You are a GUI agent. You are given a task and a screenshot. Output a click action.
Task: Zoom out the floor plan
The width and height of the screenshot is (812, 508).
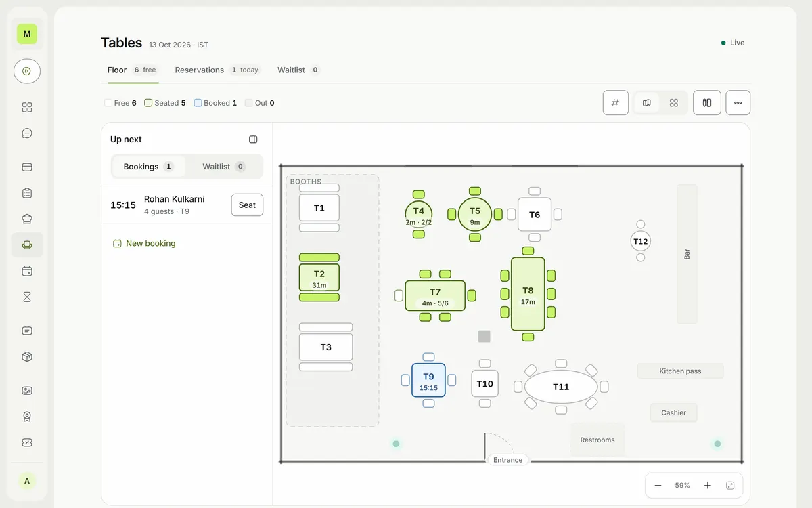[658, 486]
